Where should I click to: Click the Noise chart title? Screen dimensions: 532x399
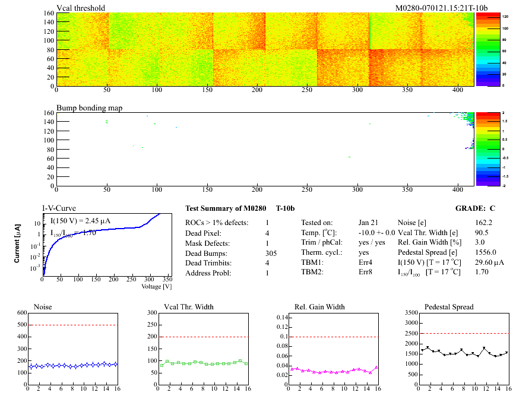(x=43, y=307)
